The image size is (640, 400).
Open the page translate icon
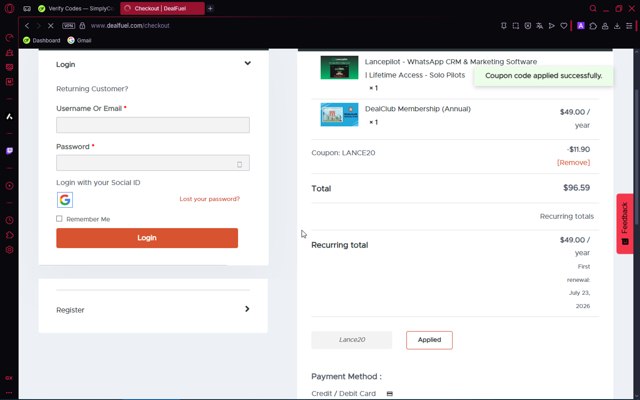(x=540, y=26)
